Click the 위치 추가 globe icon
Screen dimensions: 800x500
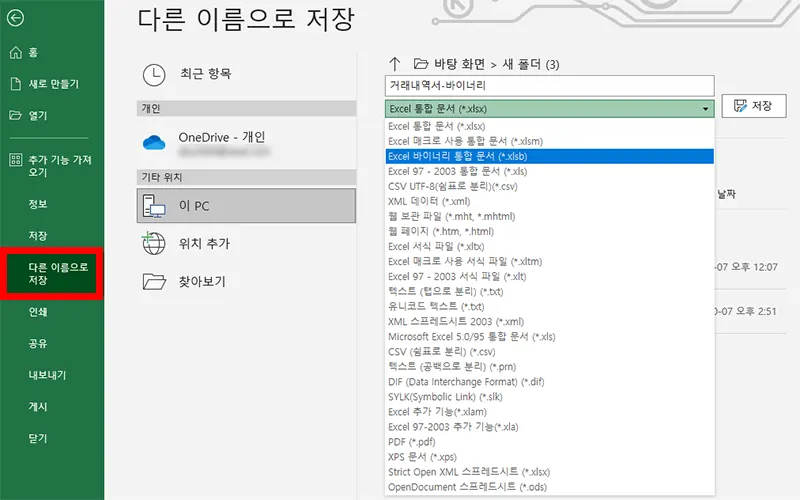(x=154, y=243)
